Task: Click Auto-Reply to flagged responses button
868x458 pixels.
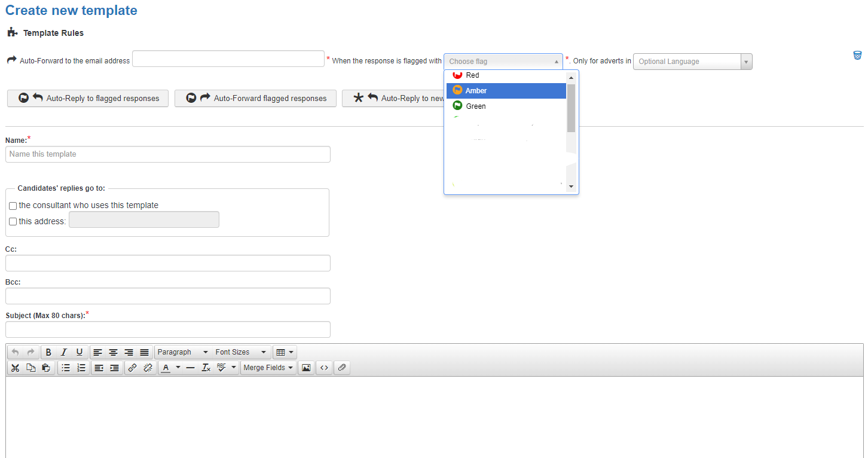Action: click(x=88, y=99)
